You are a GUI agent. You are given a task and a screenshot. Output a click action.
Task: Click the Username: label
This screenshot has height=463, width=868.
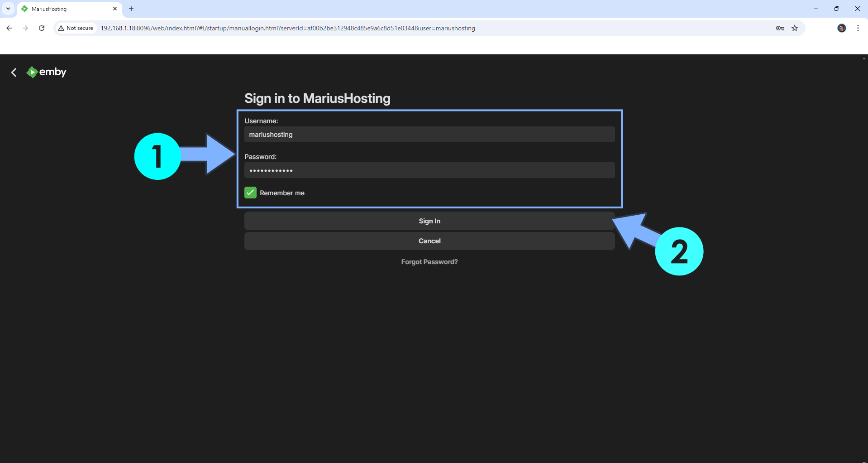[261, 121]
